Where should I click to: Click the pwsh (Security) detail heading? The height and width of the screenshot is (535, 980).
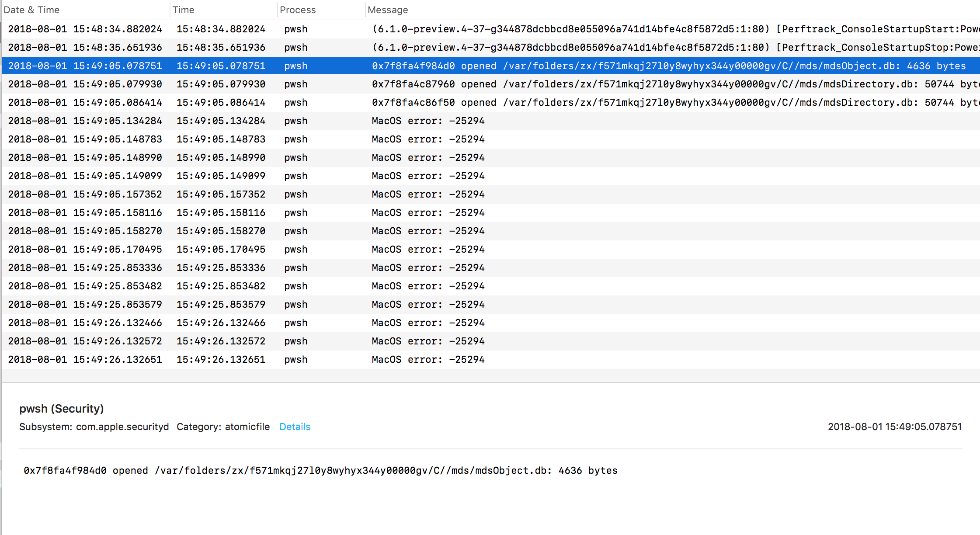coord(62,409)
